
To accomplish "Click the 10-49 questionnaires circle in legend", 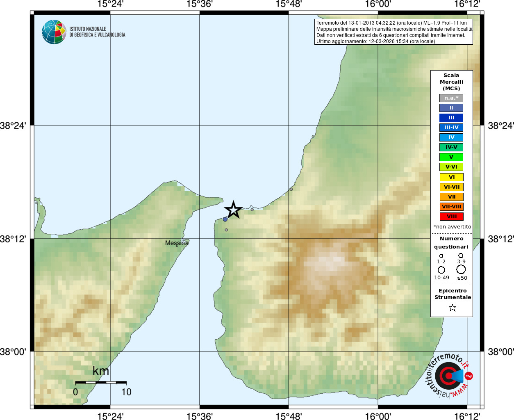I will 441,270.
